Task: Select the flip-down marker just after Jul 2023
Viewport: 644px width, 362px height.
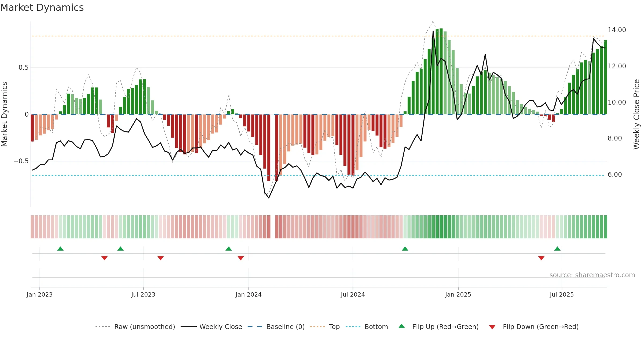Action: click(x=160, y=258)
